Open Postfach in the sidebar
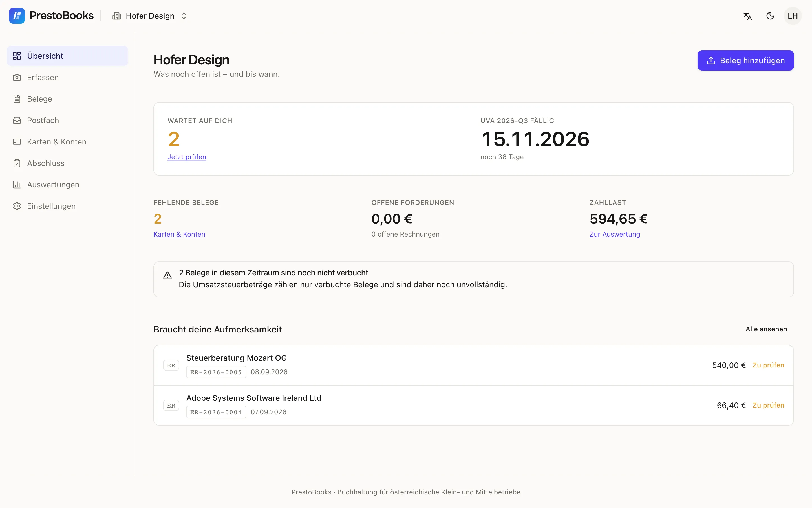 coord(67,120)
